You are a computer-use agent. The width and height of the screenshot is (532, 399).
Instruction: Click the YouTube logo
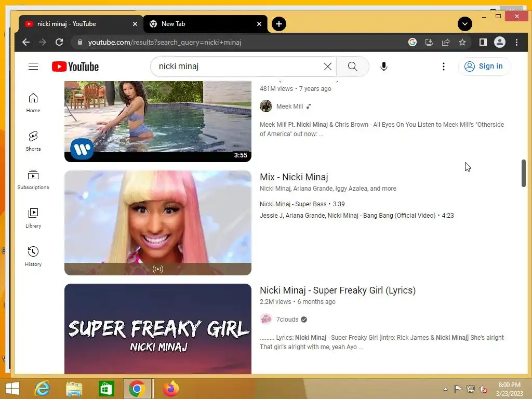click(75, 66)
